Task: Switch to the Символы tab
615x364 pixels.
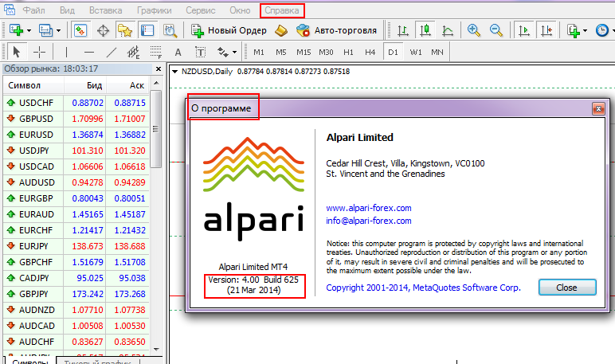Action: [30, 362]
